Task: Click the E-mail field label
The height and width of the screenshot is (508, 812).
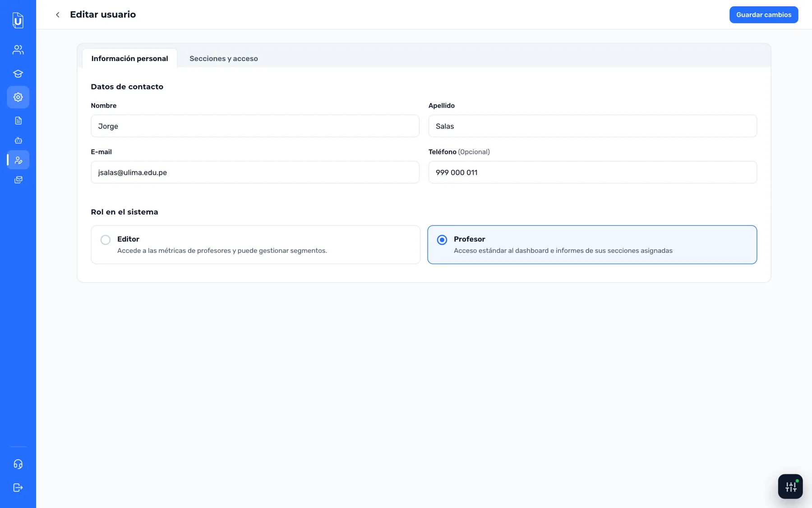Action: click(101, 152)
